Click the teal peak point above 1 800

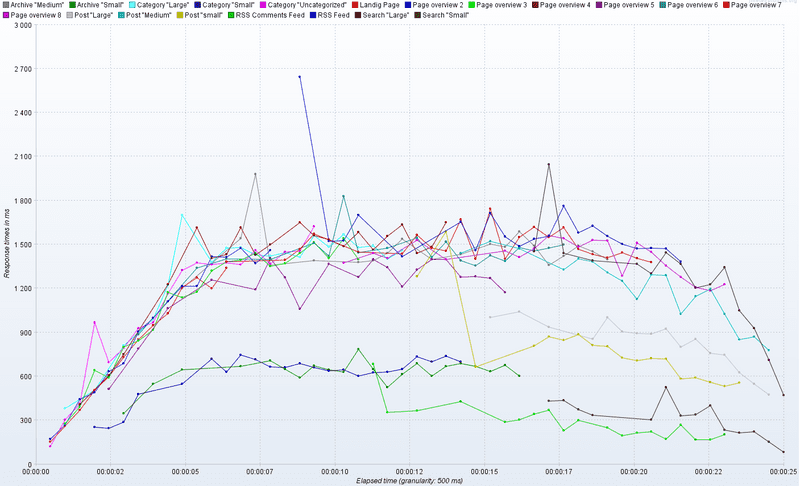pyautogui.click(x=343, y=196)
